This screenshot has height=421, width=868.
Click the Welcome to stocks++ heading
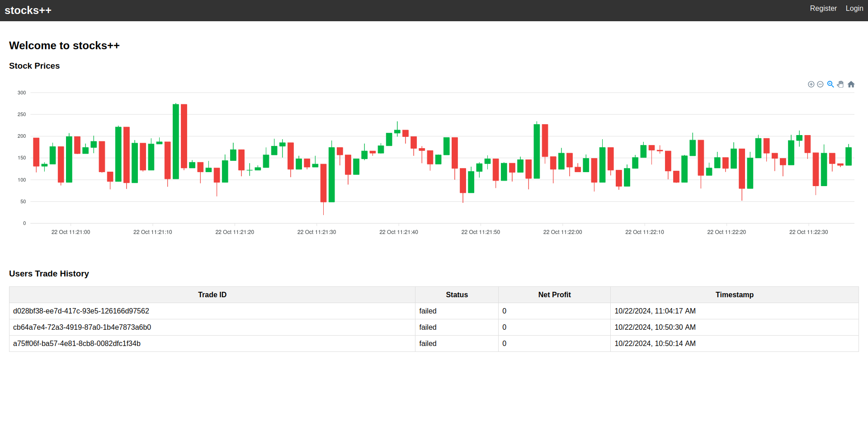coord(64,46)
